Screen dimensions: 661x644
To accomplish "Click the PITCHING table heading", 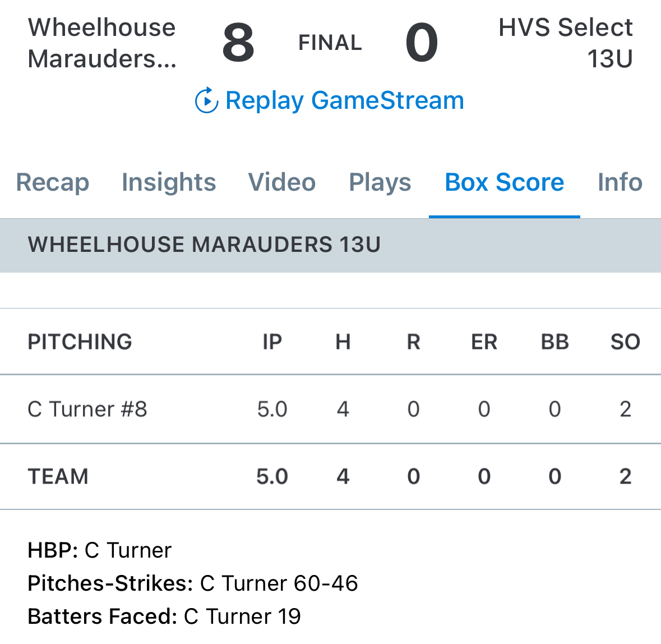I will [80, 342].
